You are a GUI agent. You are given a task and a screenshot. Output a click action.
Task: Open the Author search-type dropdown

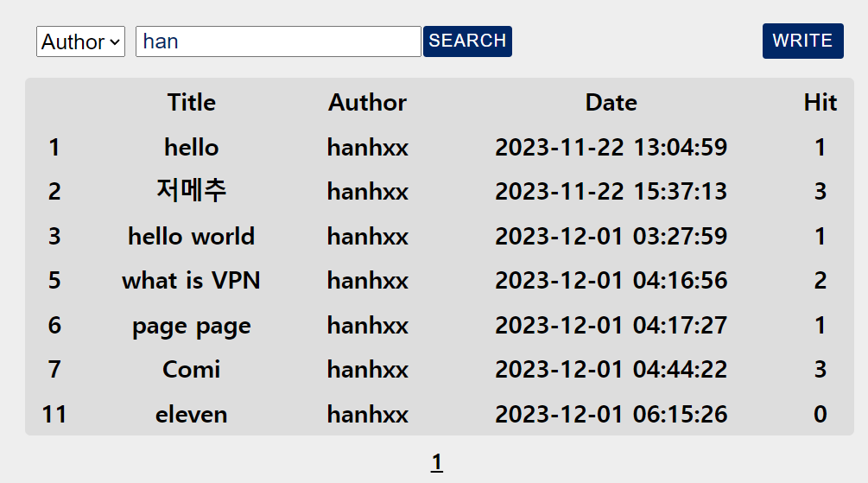tap(81, 41)
